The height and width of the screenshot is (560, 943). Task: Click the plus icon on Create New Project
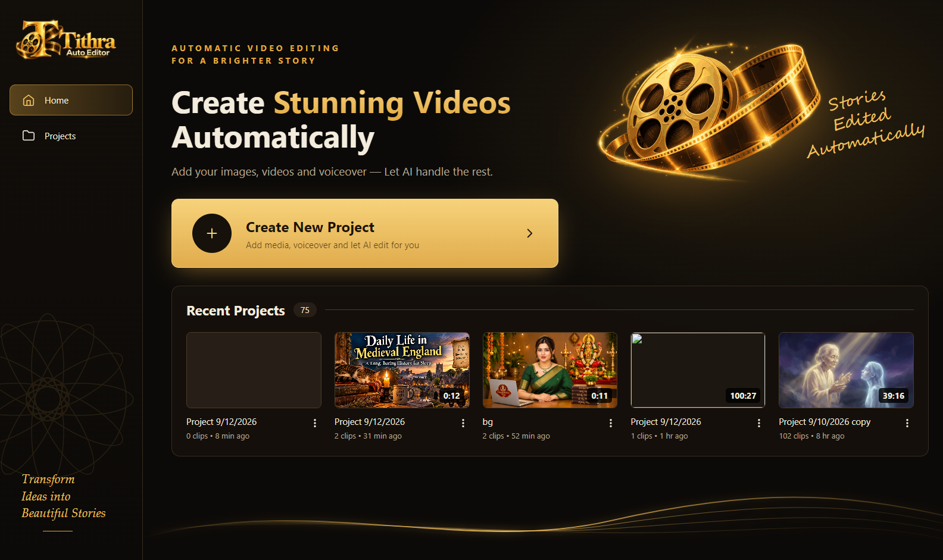212,233
